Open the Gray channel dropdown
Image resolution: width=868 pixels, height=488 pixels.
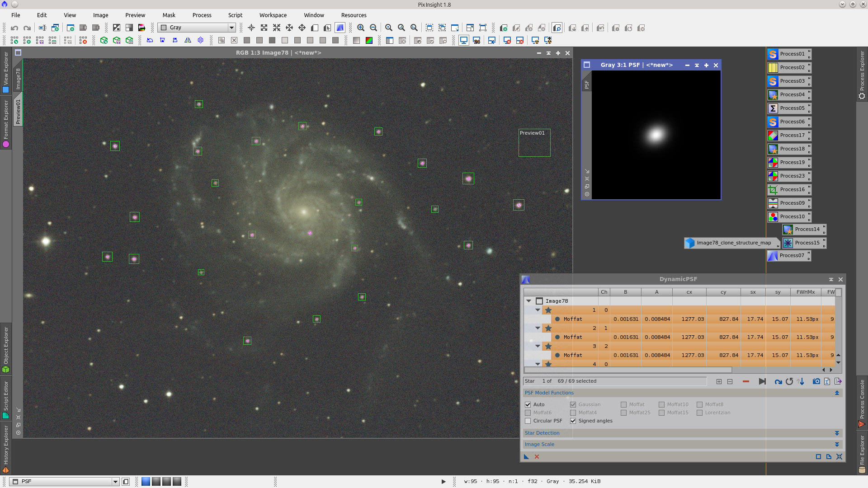click(x=231, y=28)
